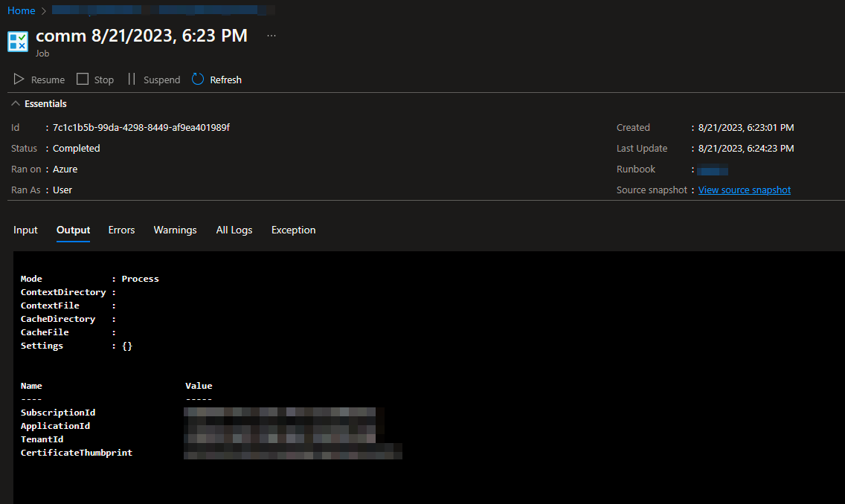
Task: Click the Ran As User value
Action: coord(62,190)
